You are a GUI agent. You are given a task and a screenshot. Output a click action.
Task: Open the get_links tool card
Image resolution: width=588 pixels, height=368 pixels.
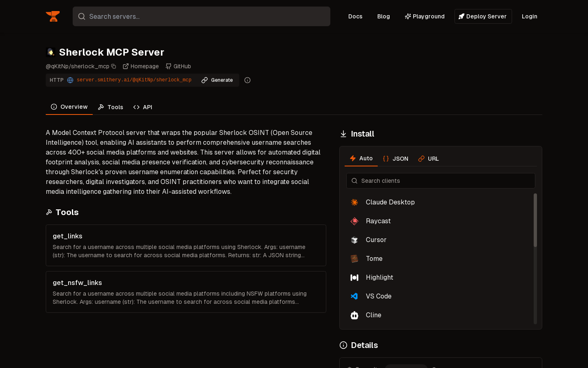pos(186,245)
